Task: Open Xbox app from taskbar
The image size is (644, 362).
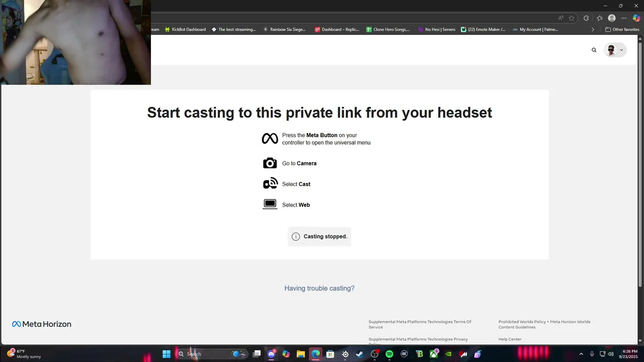Action: (434, 354)
